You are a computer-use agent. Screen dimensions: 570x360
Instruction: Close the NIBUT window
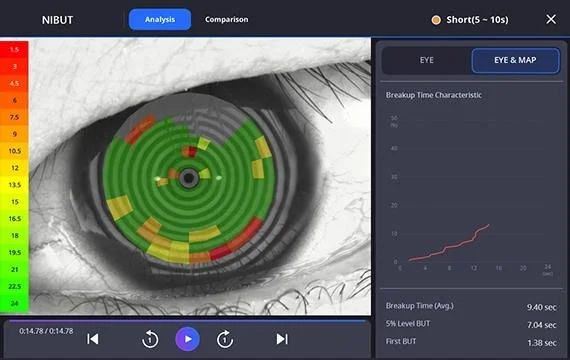click(551, 19)
